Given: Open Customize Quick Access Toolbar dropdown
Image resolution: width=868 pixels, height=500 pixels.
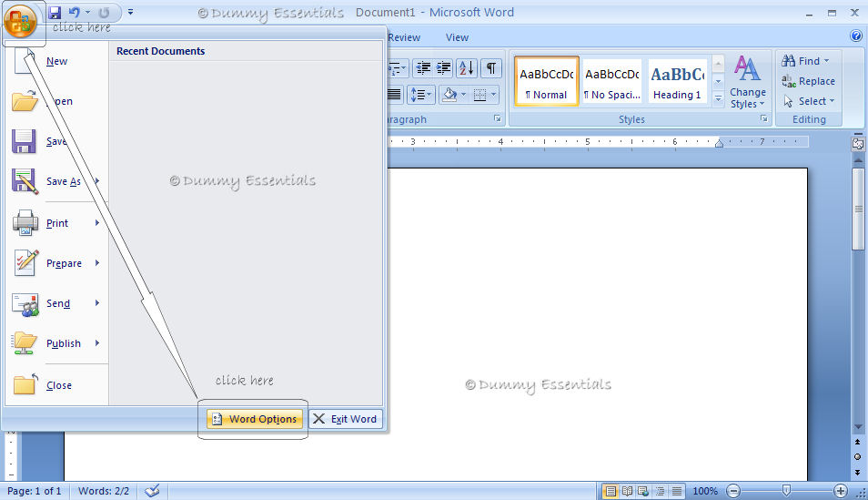Looking at the screenshot, I should point(131,12).
